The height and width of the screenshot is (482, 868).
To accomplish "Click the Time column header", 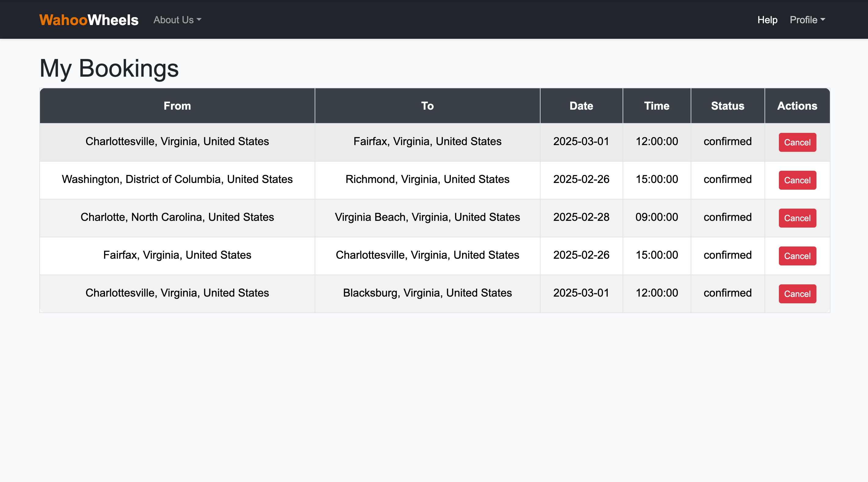I will (656, 106).
